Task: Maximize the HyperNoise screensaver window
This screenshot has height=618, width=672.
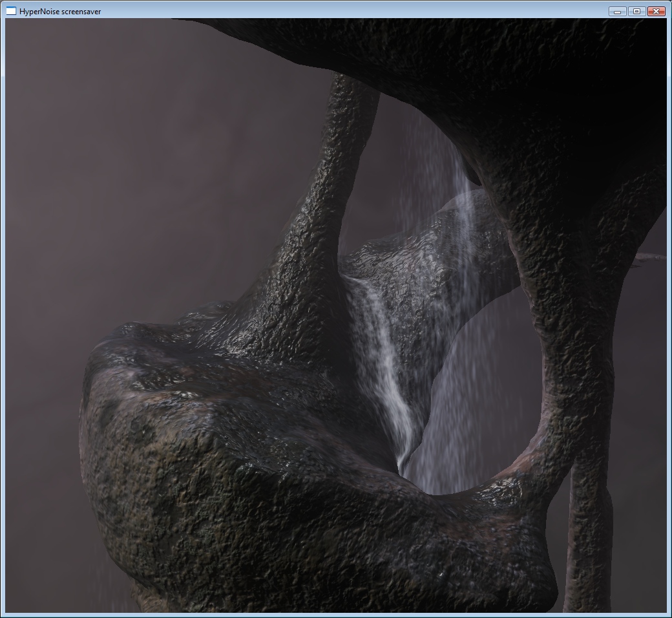Action: [x=636, y=11]
